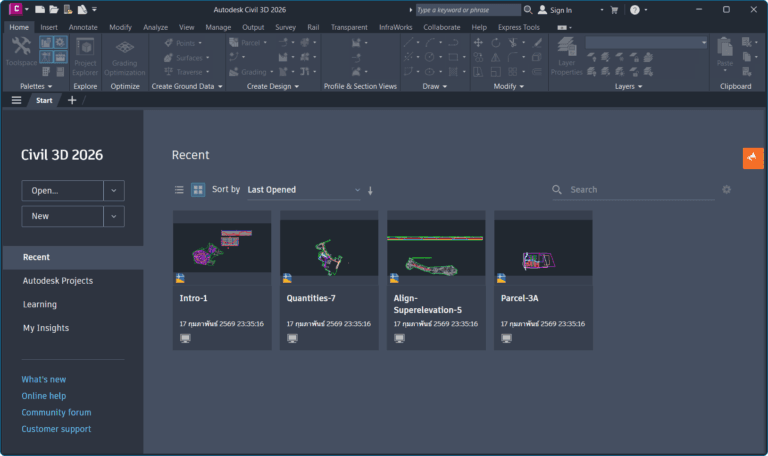Click the Parcel tool icon
The image size is (768, 456).
tap(234, 43)
